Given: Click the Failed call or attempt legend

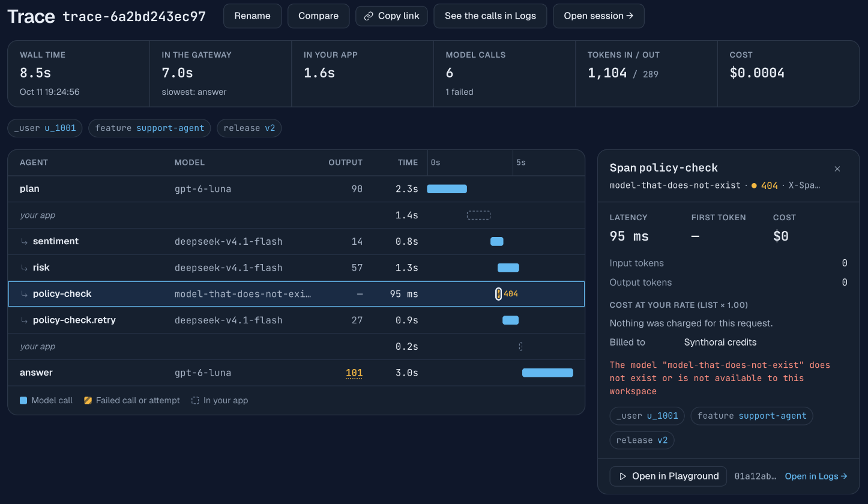Looking at the screenshot, I should tap(132, 401).
